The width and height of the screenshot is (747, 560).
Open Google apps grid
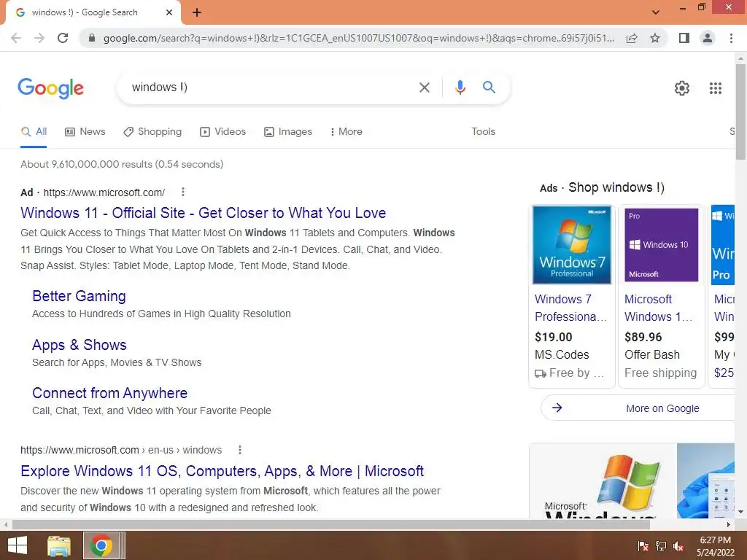click(x=716, y=88)
